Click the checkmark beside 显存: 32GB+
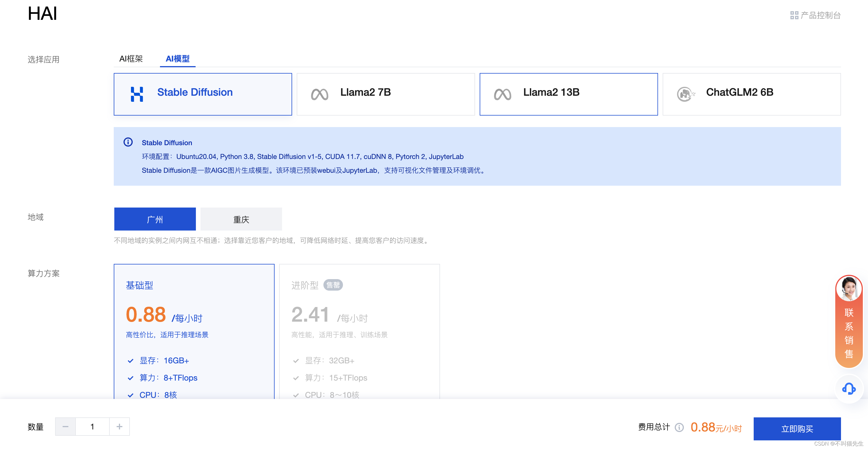Screen dimensions: 868x449 pos(296,361)
